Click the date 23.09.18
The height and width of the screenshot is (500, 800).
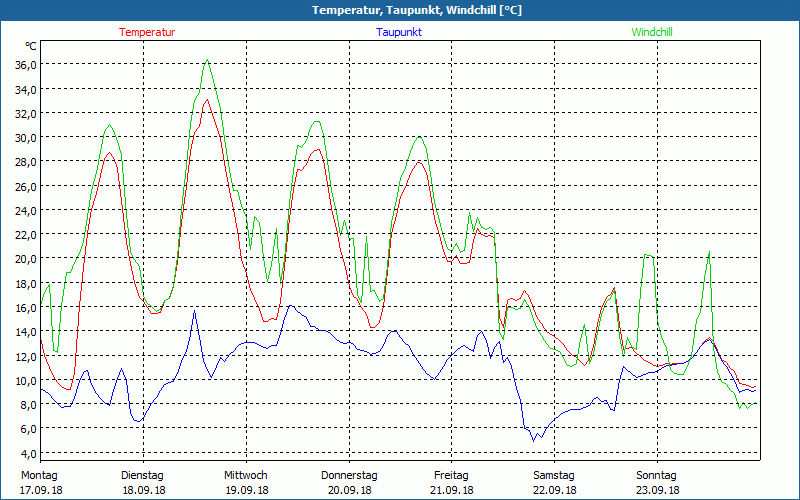658,490
